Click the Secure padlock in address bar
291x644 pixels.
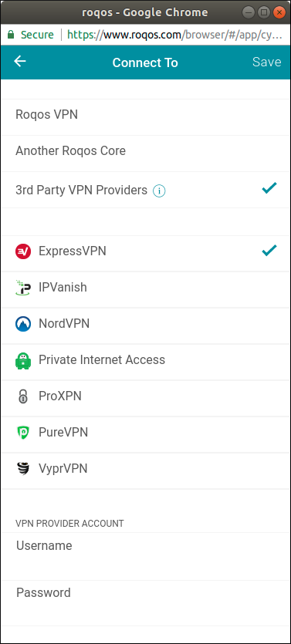click(11, 35)
